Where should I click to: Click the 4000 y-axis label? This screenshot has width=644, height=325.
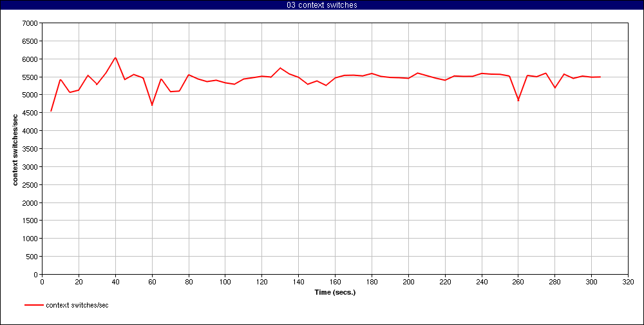coord(31,131)
